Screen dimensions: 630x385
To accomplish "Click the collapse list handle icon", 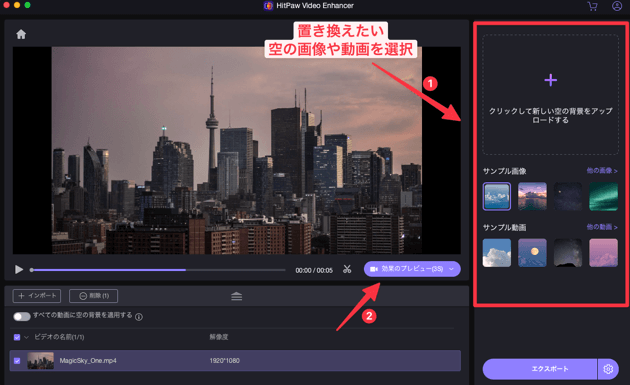I will 237,297.
